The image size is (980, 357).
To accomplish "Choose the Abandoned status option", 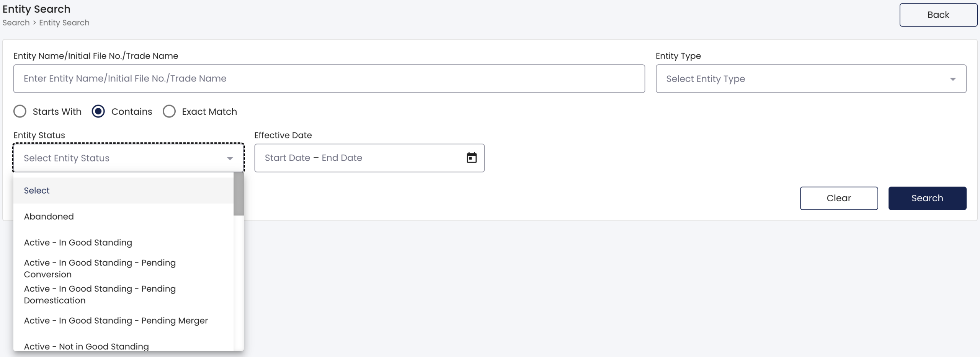I will click(x=123, y=217).
